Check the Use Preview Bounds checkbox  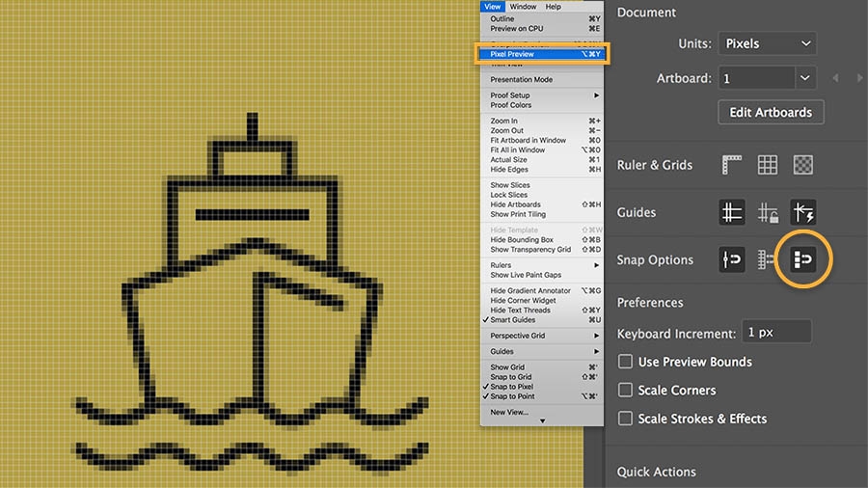coord(626,362)
